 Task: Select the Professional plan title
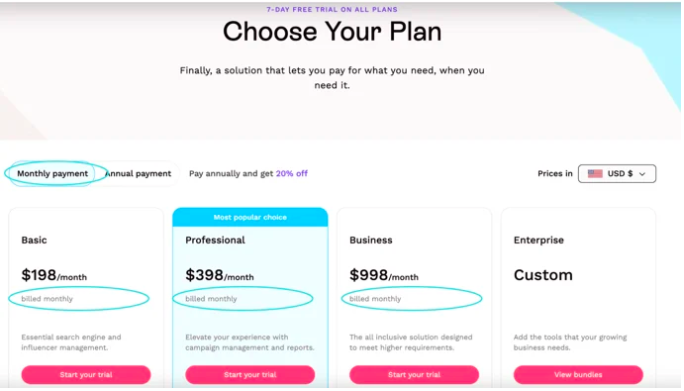215,240
